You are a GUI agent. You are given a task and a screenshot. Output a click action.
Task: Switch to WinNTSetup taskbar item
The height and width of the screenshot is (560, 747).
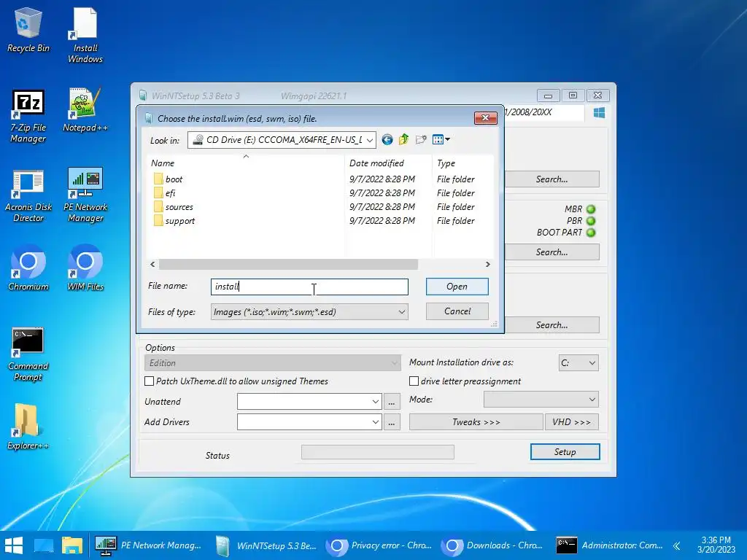coord(266,545)
